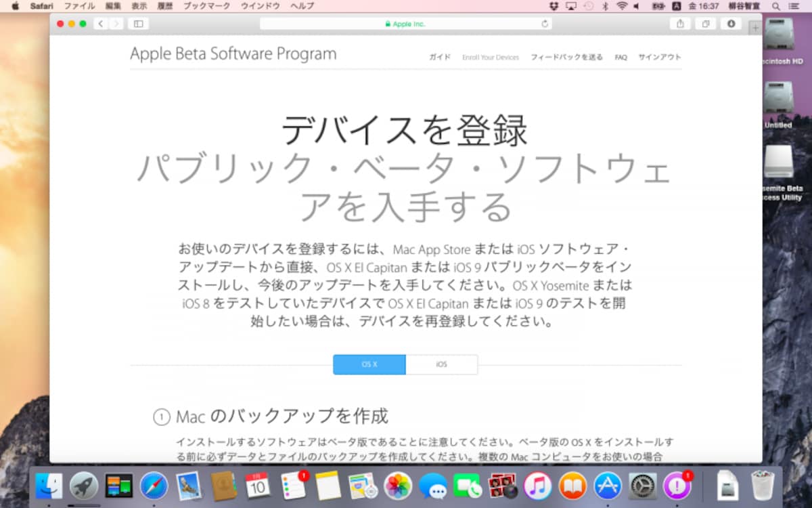Open the ファイル menu
The width and height of the screenshot is (812, 508).
pyautogui.click(x=79, y=6)
